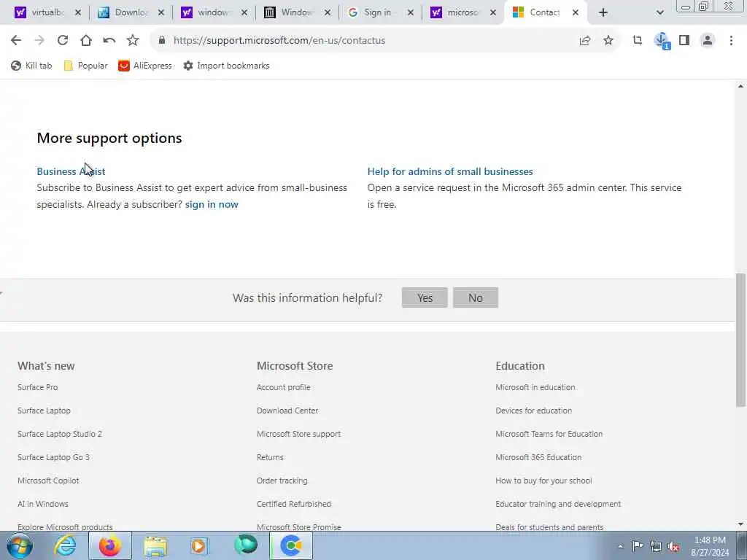Click the forward navigation arrow
The image size is (747, 560).
[x=39, y=41]
